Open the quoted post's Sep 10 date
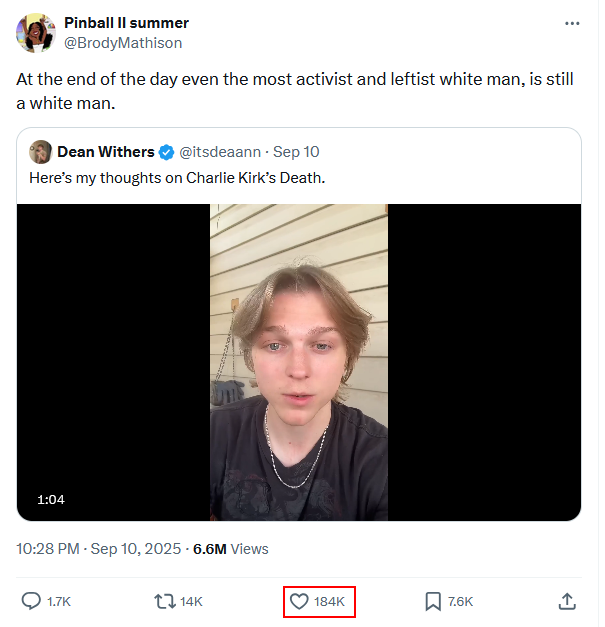 pos(296,152)
